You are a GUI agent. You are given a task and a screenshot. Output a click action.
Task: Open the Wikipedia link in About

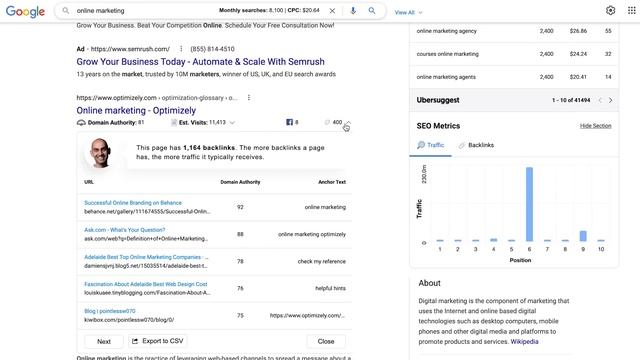point(524,342)
